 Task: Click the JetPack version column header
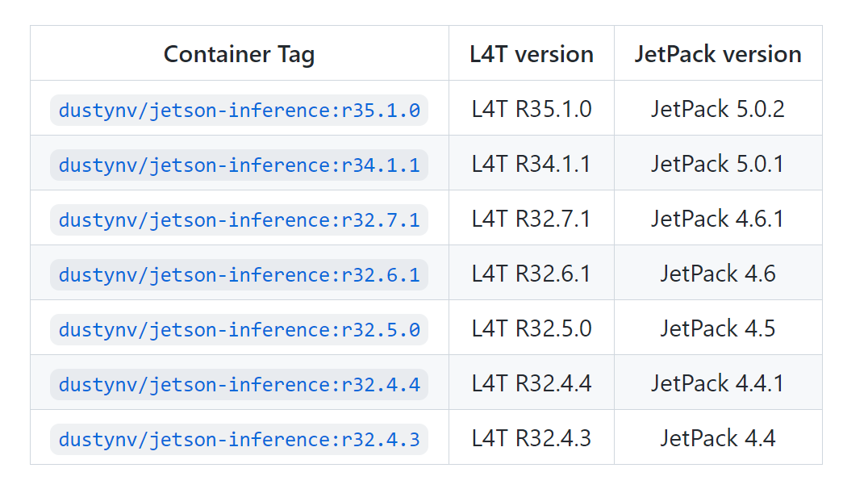pos(718,54)
